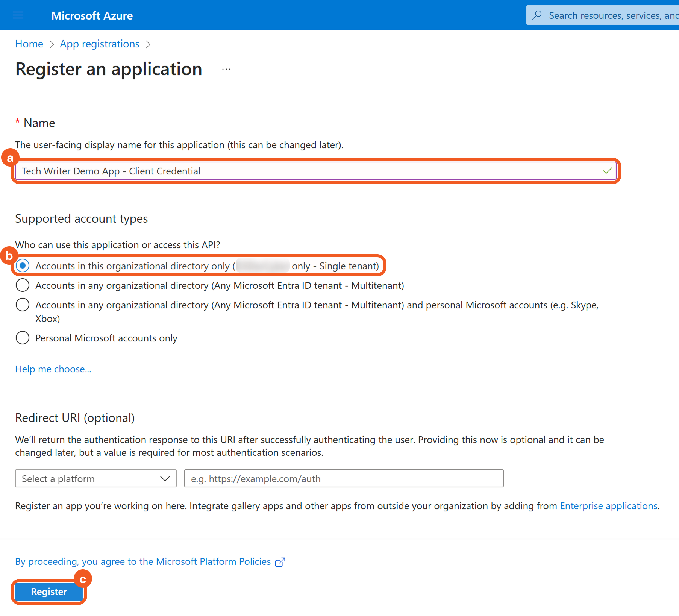Navigate to App registrations breadcrumb

(x=100, y=44)
